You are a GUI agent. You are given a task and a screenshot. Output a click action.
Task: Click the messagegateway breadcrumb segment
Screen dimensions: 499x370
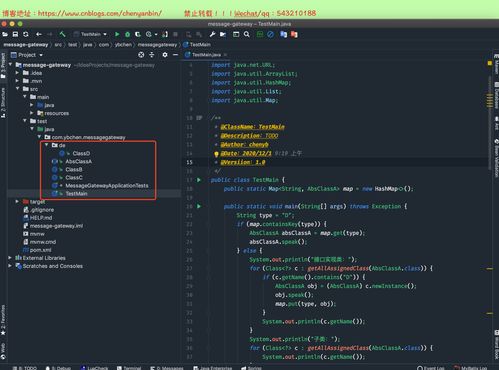tap(157, 45)
